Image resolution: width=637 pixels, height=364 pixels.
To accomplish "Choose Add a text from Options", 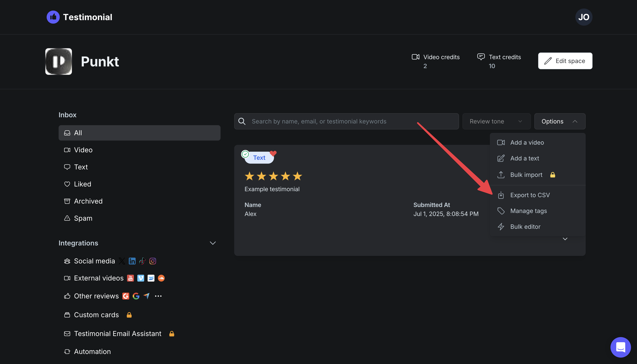I will click(537, 158).
